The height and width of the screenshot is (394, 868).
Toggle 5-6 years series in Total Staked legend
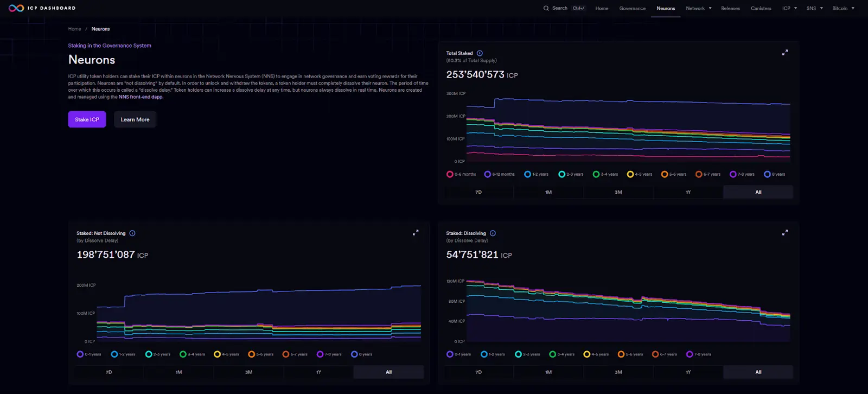673,174
